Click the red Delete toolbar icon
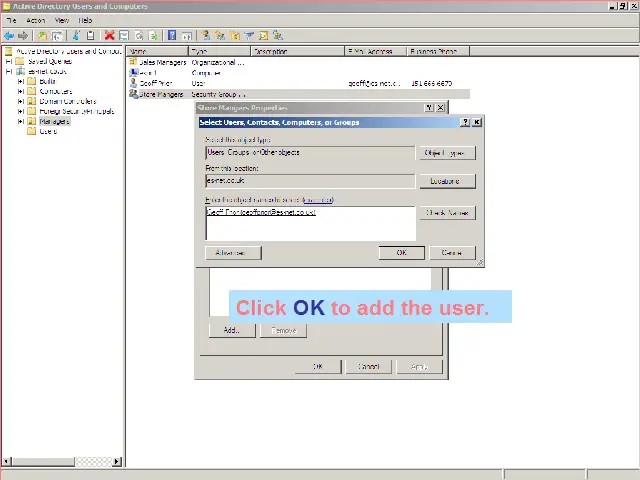 pyautogui.click(x=110, y=35)
